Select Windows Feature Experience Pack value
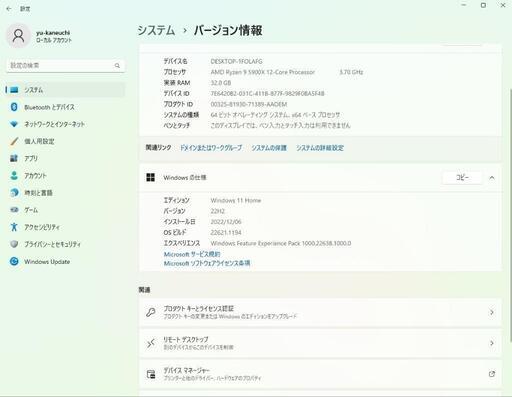Image resolution: width=512 pixels, height=397 pixels. 281,243
